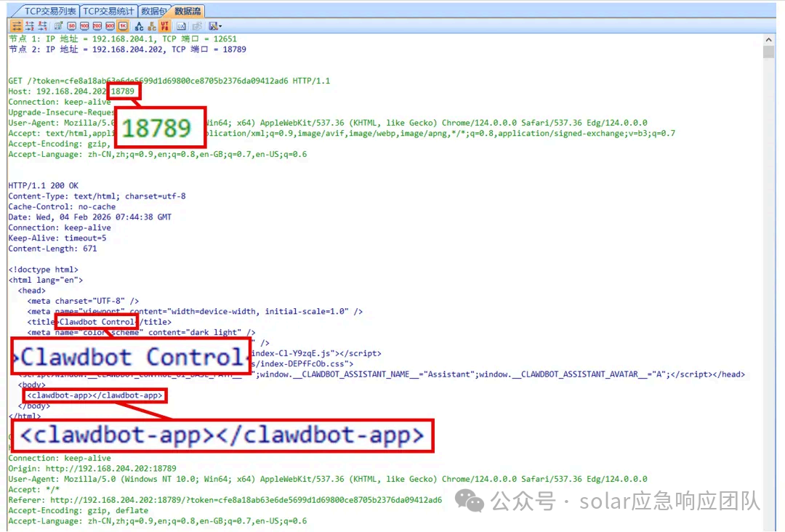Screen dimensions: 785x532
Task: Click the greyed-out icon after 0x
Action: 197,25
